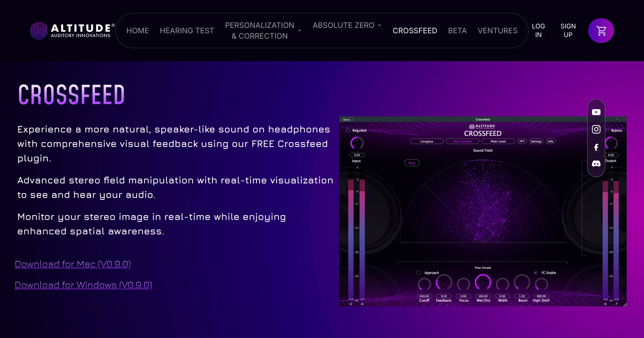Image resolution: width=644 pixels, height=338 pixels.
Task: Select the Crossfeed nav item
Action: point(415,31)
